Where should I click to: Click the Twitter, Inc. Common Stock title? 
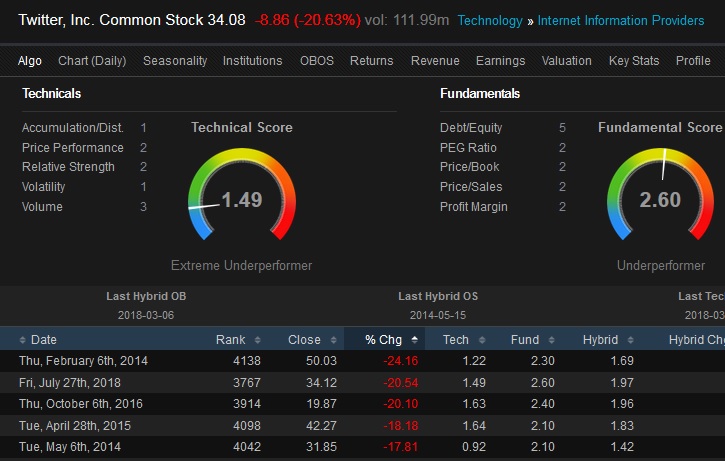(x=111, y=20)
